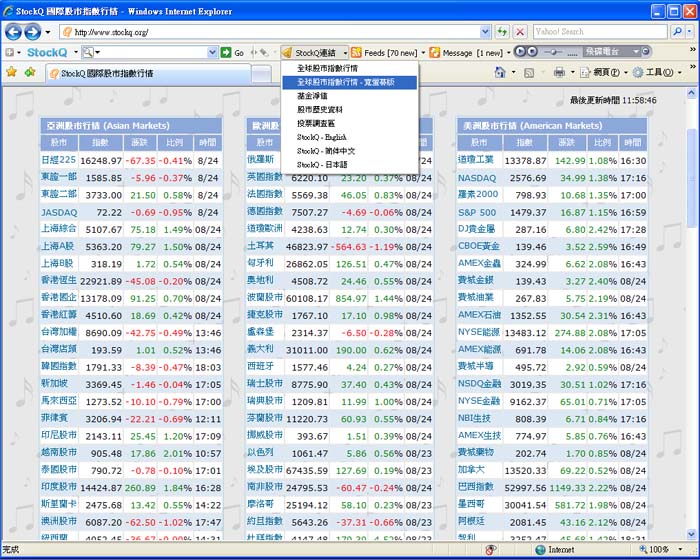Viewport: 700px width, 560px height.
Task: Click the Internet security zone indicator
Action: pos(554,550)
